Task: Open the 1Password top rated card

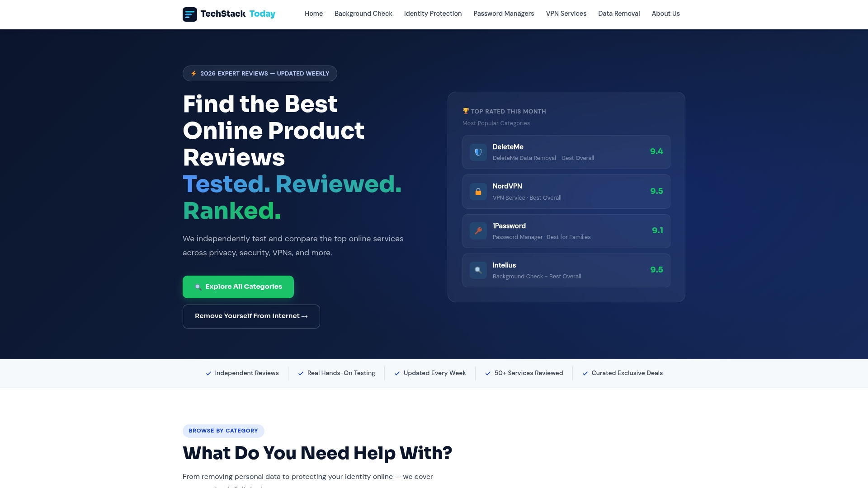Action: (x=566, y=231)
